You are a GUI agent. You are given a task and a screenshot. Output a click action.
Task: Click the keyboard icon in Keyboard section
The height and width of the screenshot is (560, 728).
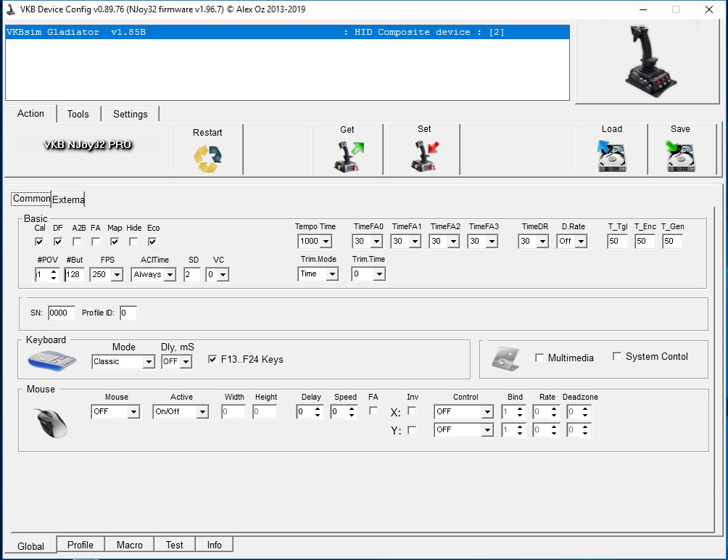point(52,361)
